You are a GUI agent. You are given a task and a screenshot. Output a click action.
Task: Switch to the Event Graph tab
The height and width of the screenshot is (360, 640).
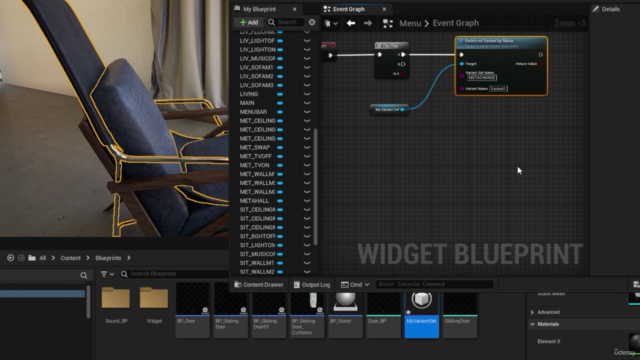coord(349,9)
